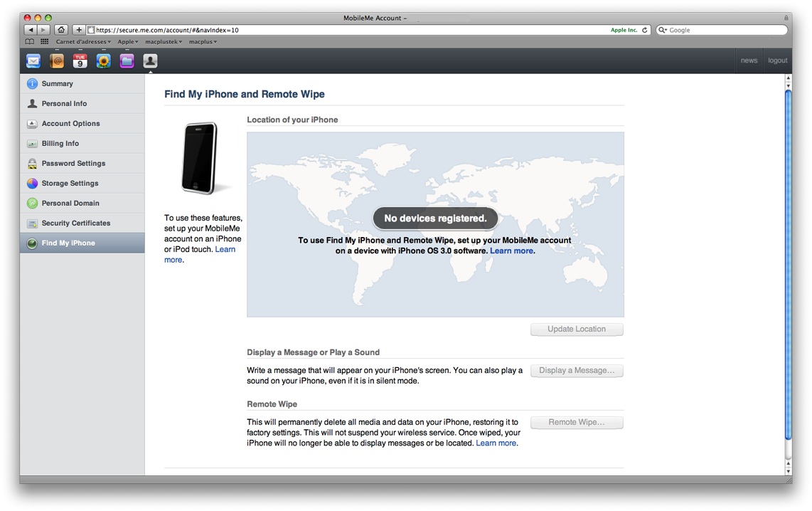
Task: Click the news link in header
Action: [749, 60]
